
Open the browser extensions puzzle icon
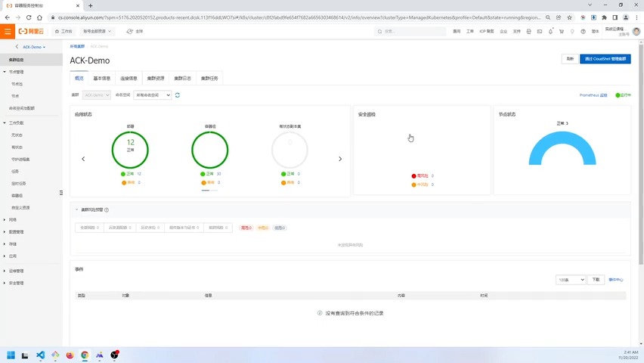tap(604, 17)
